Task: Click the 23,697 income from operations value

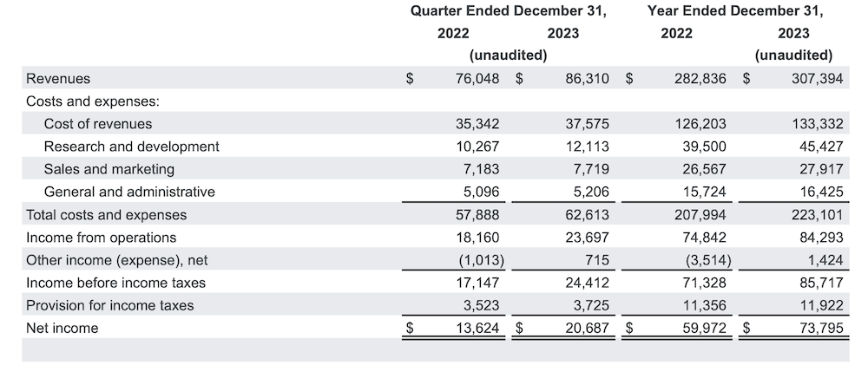Action: [587, 238]
